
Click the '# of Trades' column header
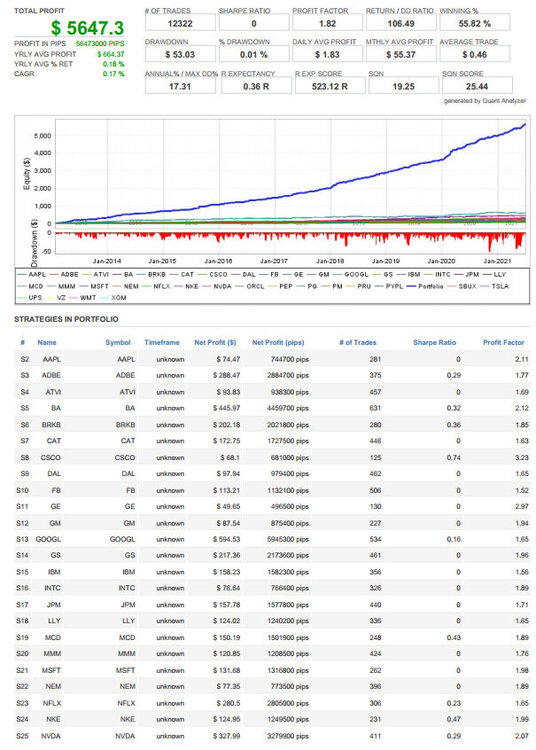coord(358,342)
